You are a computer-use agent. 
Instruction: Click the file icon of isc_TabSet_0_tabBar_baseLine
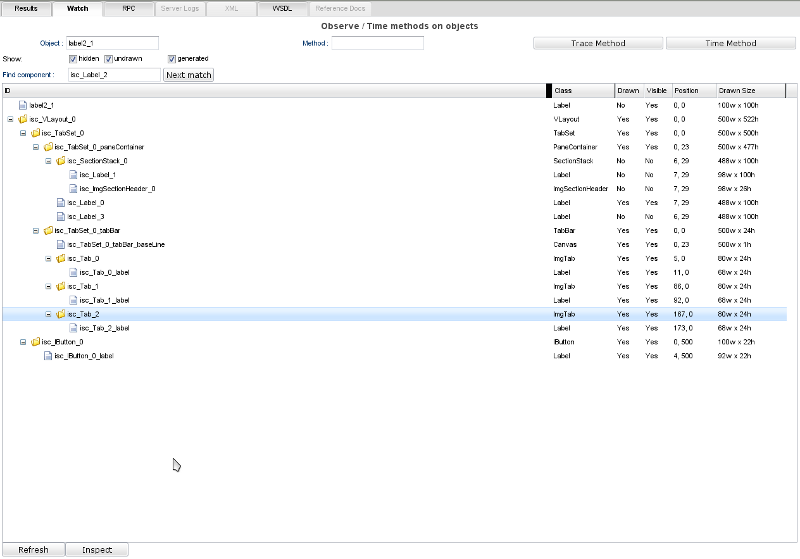60,244
